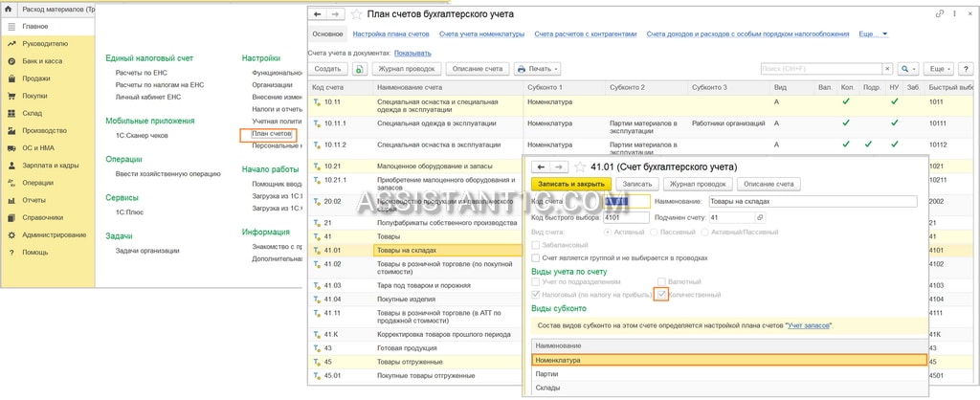Click the home icon in the top bar

[x=8, y=10]
